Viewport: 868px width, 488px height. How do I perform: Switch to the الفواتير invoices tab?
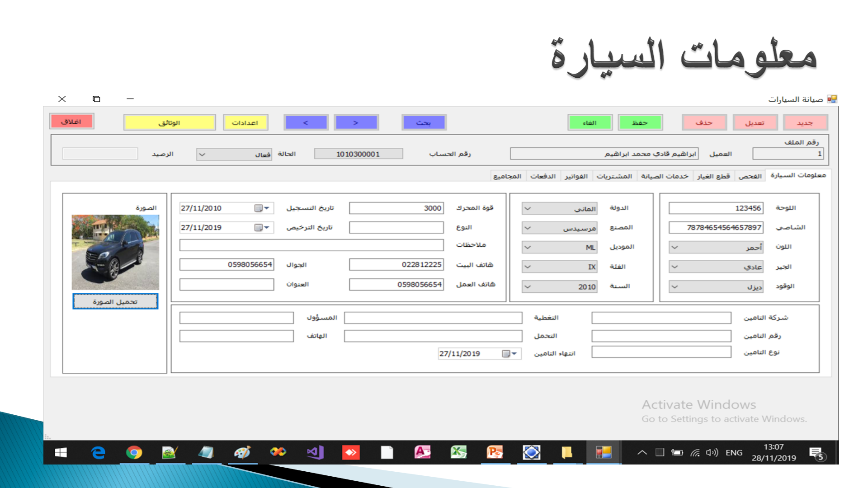point(576,176)
